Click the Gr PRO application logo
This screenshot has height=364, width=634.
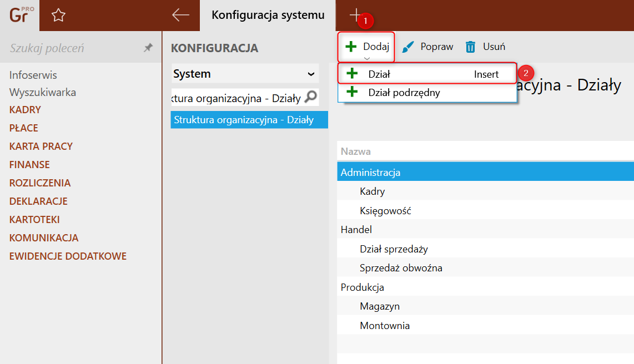[21, 15]
